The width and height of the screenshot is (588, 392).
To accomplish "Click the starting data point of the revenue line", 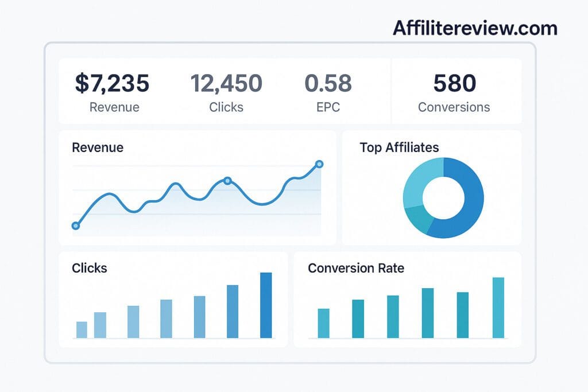I will point(75,226).
